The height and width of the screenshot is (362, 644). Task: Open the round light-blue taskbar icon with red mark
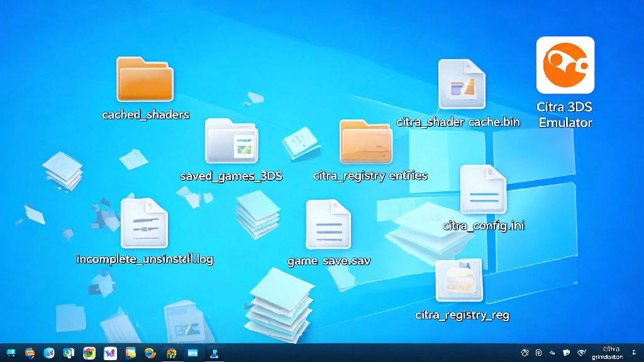(x=49, y=353)
